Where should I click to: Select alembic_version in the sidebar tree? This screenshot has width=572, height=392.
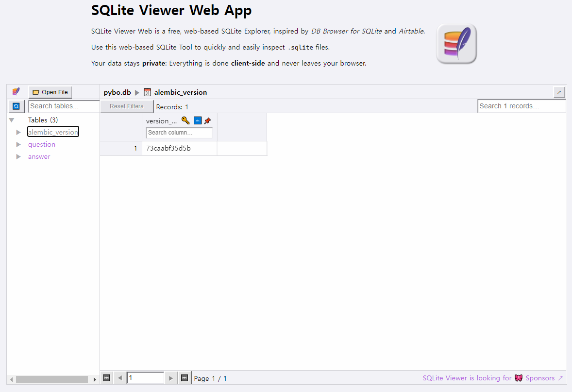coord(53,132)
